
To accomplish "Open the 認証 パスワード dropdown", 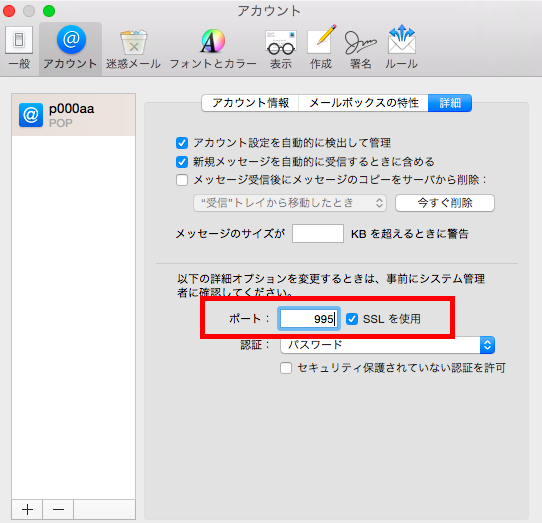I will tap(387, 345).
